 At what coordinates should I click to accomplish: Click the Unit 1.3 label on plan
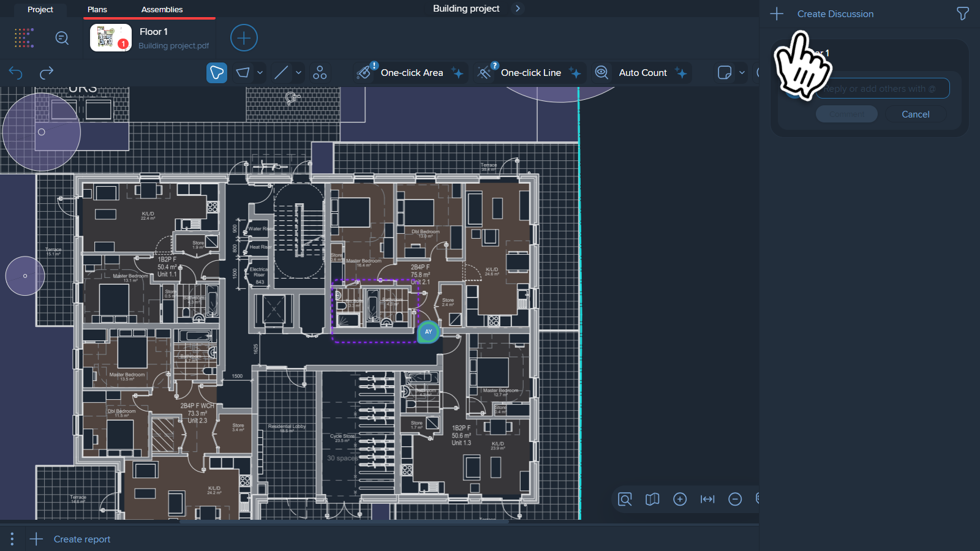click(461, 443)
